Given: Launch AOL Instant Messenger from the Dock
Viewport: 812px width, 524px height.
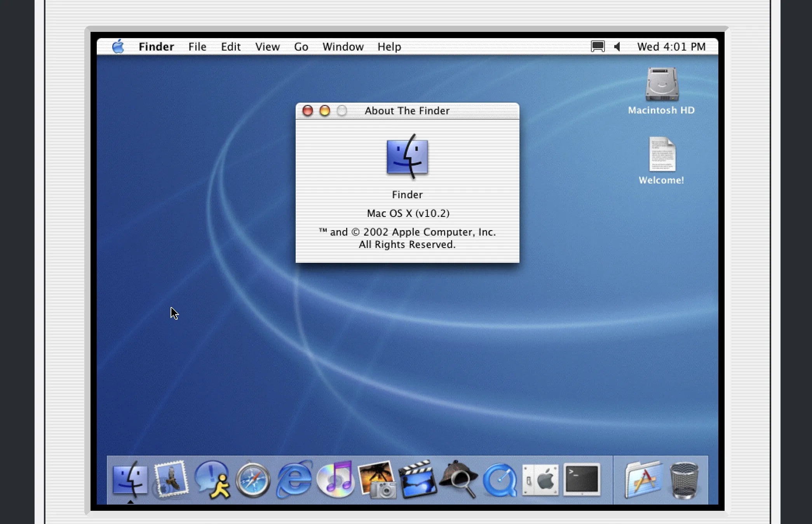Looking at the screenshot, I should pos(212,480).
